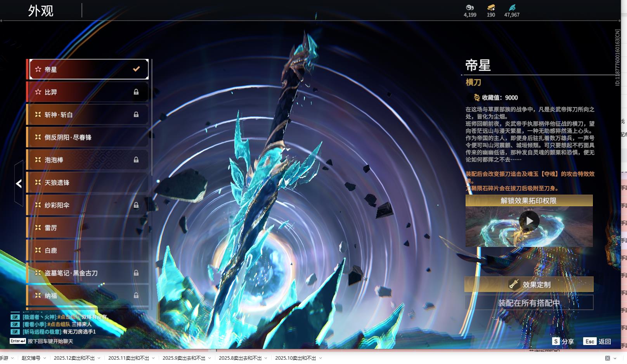Click the lock icon on 比羿
The image size is (627, 364).
[x=136, y=92]
